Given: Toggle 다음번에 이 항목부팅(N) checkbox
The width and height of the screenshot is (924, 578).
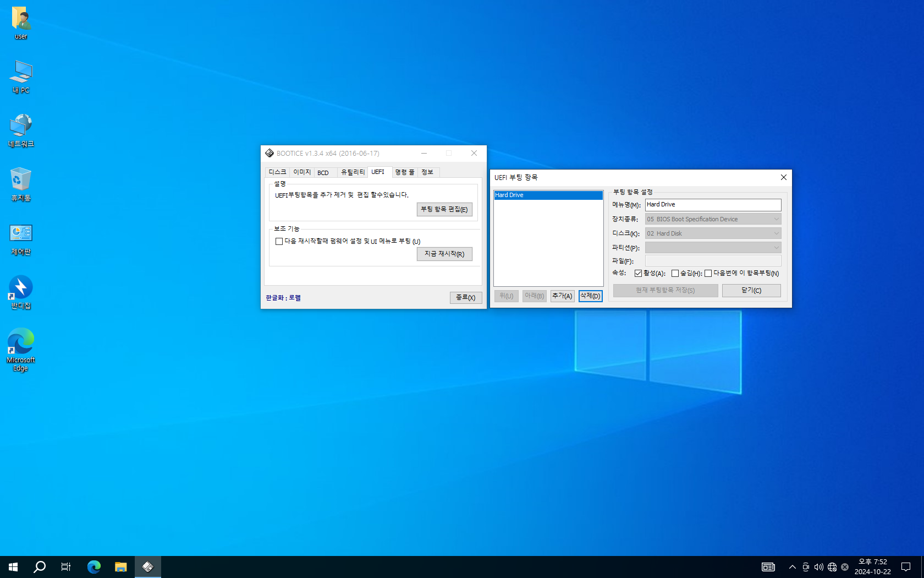Looking at the screenshot, I should pyautogui.click(x=708, y=274).
